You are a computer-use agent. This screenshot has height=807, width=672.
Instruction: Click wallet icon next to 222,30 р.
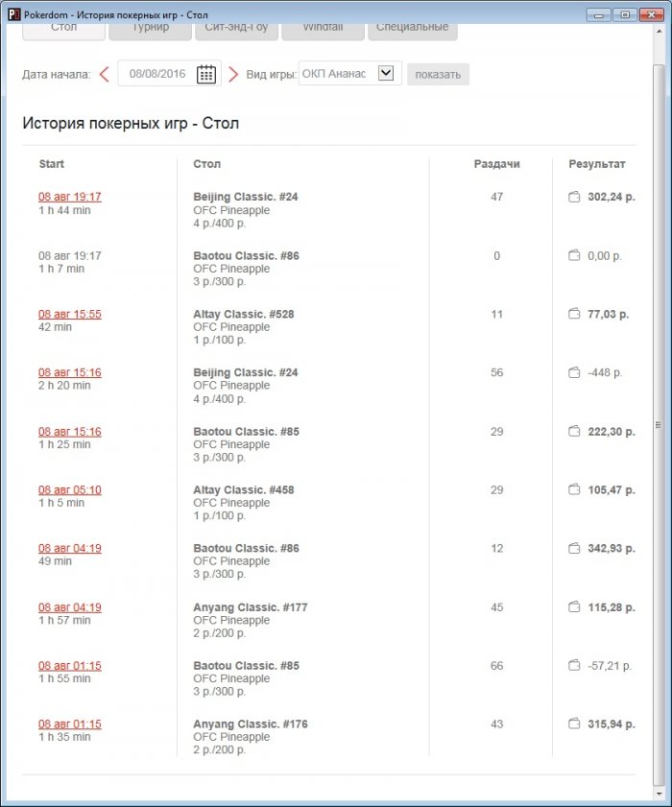click(x=574, y=431)
